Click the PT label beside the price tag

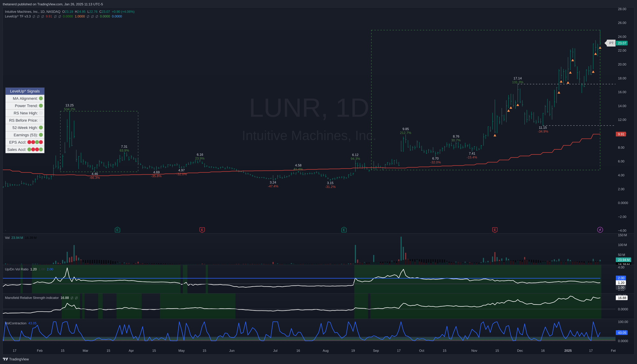[x=611, y=43]
